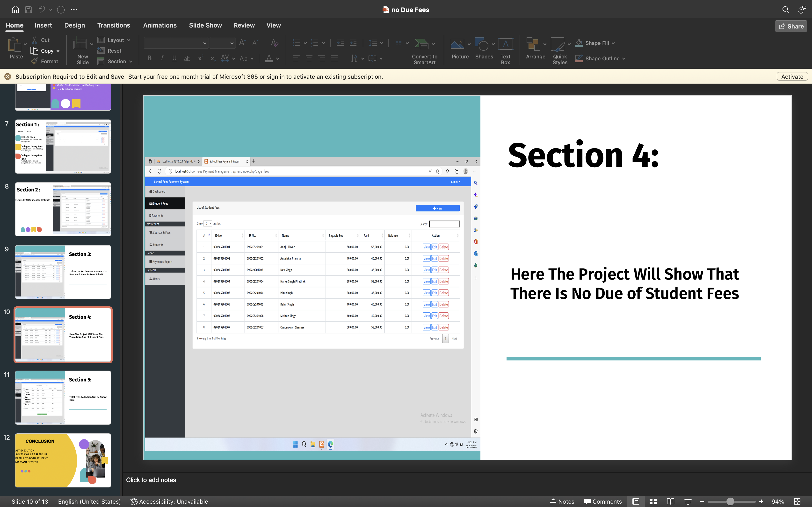Click the Undo arrow icon
Screen dimensions: 812x507
pyautogui.click(x=42, y=10)
